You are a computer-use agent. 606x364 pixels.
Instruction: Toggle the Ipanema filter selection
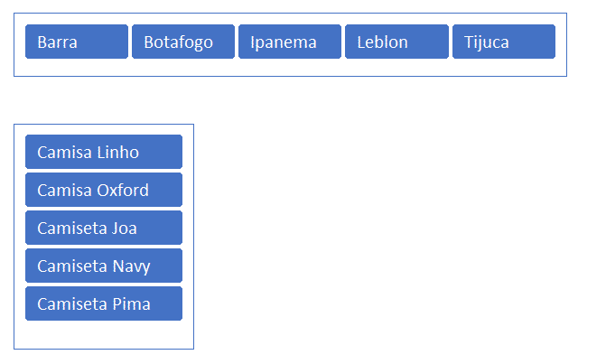point(290,42)
